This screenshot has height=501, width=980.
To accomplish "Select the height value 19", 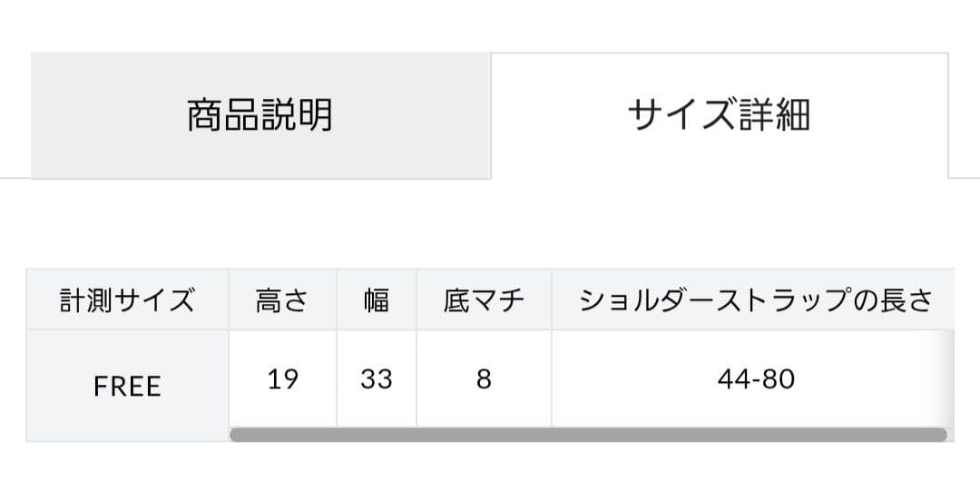I will 282,378.
